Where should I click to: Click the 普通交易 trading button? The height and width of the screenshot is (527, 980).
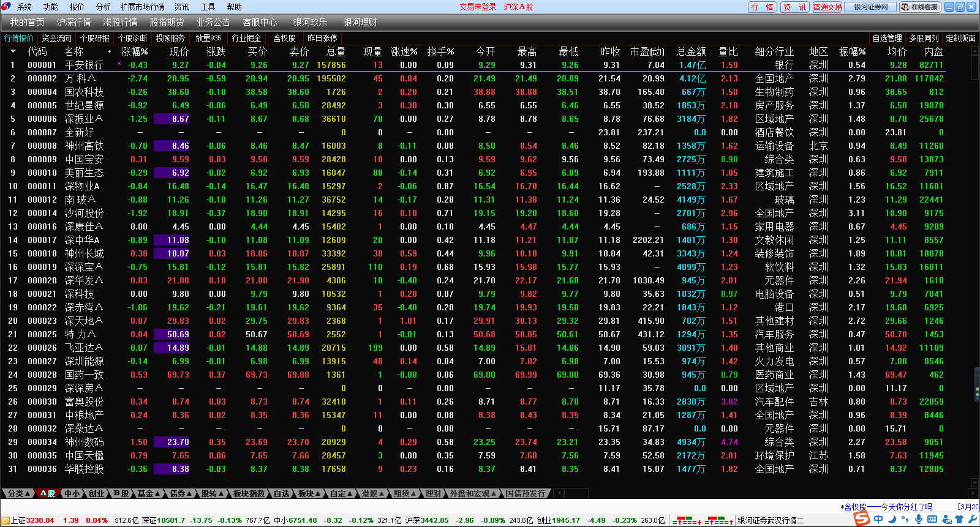[827, 7]
